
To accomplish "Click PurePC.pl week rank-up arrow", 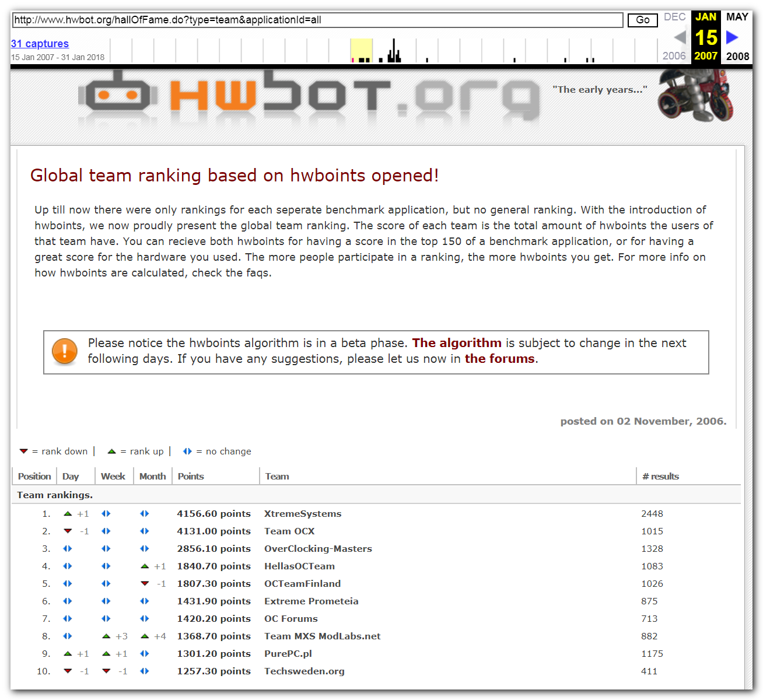I will (x=106, y=654).
